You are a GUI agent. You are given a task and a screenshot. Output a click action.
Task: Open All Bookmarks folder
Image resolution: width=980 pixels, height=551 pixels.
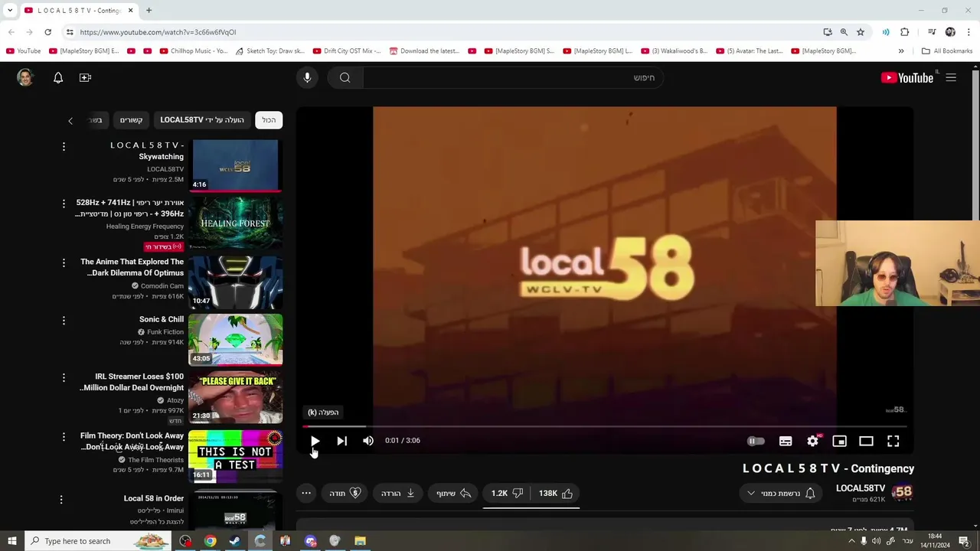947,51
